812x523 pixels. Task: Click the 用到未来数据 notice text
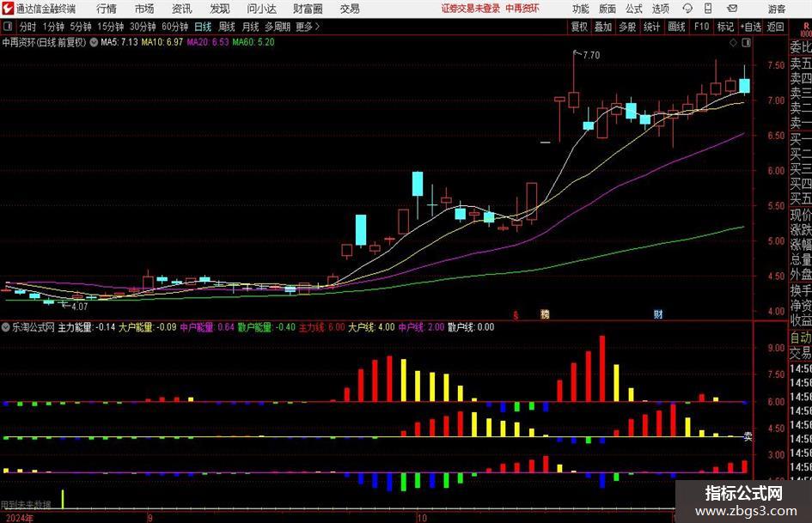[26, 505]
